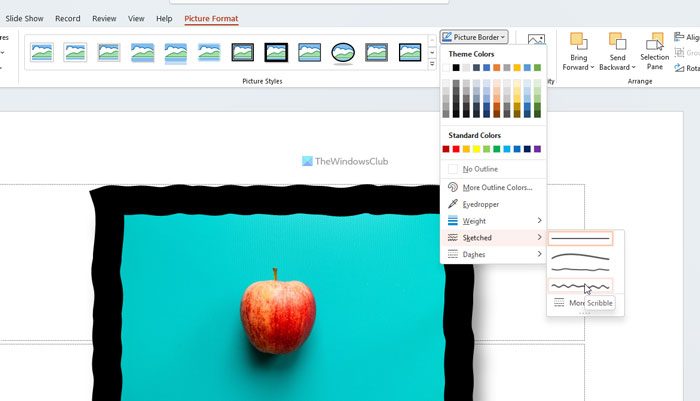Choose the curved sketched line style
Image resolution: width=700 pixels, height=401 pixels.
pos(580,257)
